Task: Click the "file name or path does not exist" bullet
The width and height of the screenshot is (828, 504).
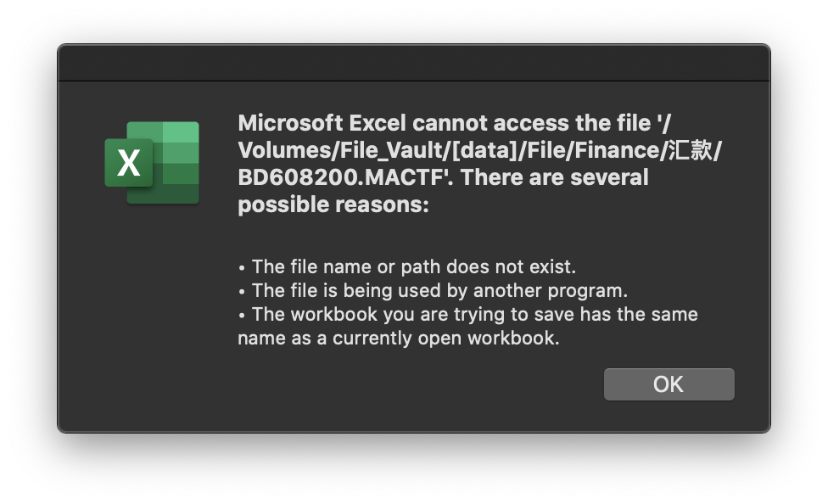Action: click(x=413, y=266)
